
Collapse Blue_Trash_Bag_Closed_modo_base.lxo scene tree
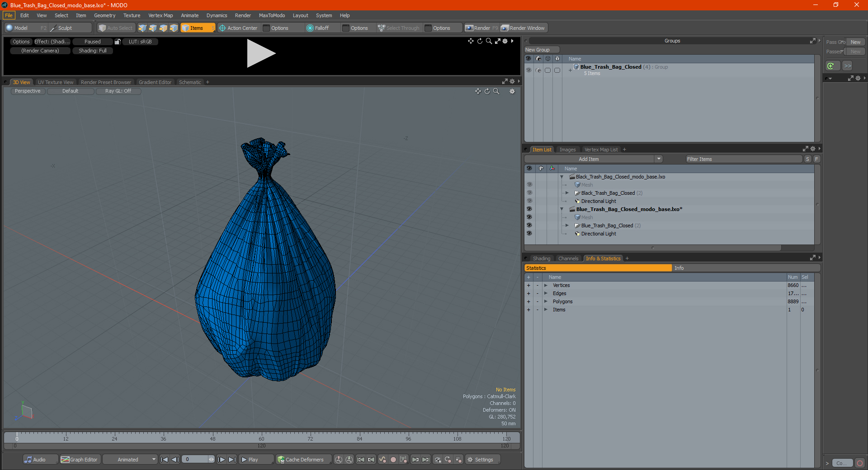point(562,209)
